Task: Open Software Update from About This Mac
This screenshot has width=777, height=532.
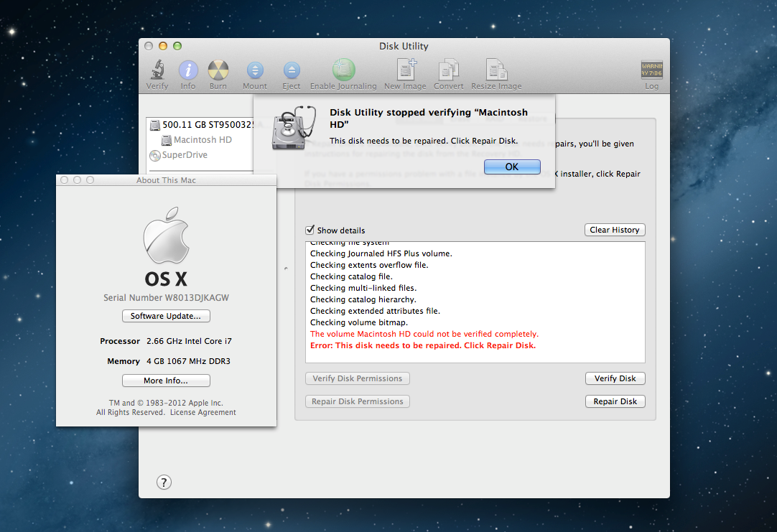Action: (x=166, y=316)
